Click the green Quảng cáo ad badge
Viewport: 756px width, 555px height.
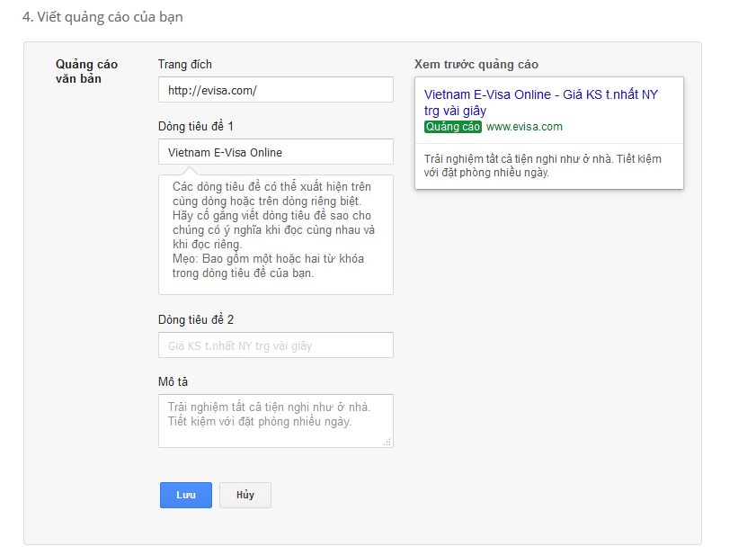pos(453,127)
